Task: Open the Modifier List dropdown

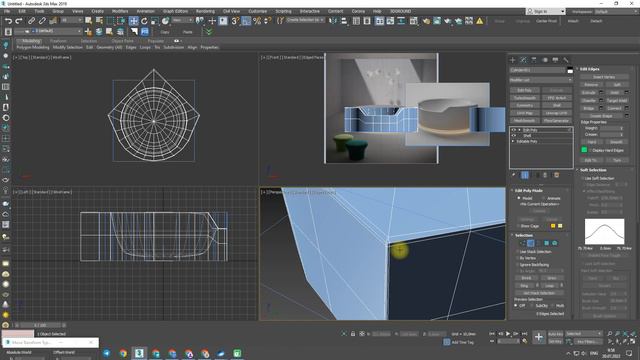Action: 541,80
